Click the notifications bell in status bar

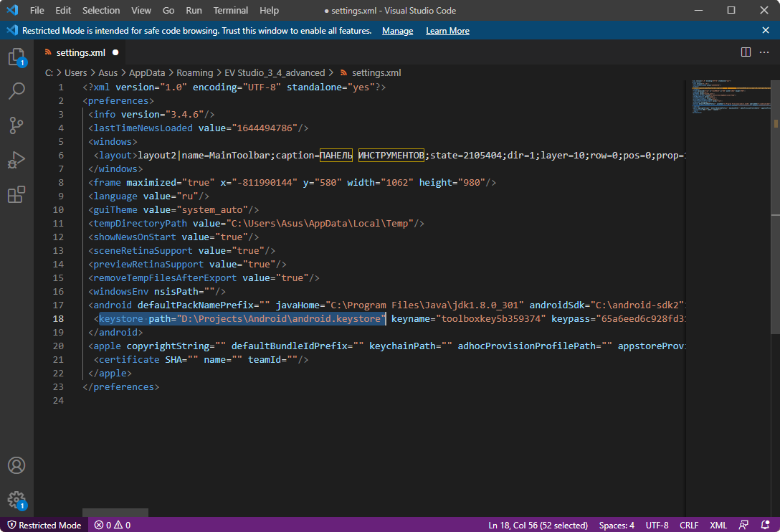765,525
